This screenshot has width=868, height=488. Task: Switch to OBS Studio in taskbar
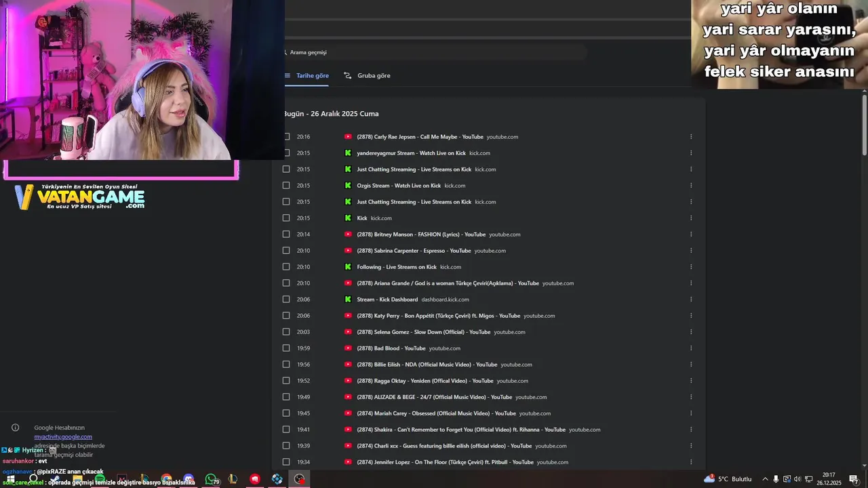click(299, 479)
